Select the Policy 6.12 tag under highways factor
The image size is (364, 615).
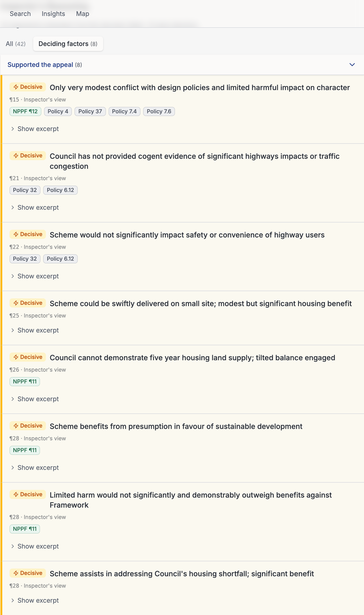(60, 190)
